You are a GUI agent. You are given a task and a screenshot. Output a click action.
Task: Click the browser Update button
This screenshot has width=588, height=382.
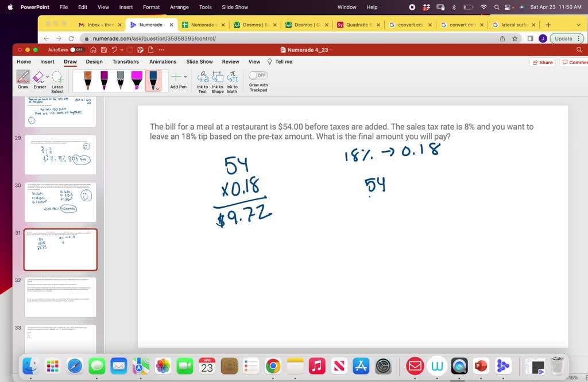point(567,38)
